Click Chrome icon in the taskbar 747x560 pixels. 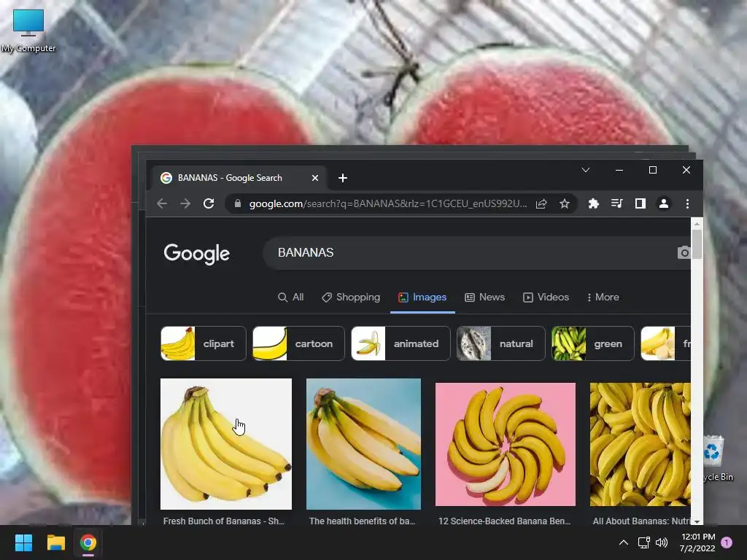[88, 542]
